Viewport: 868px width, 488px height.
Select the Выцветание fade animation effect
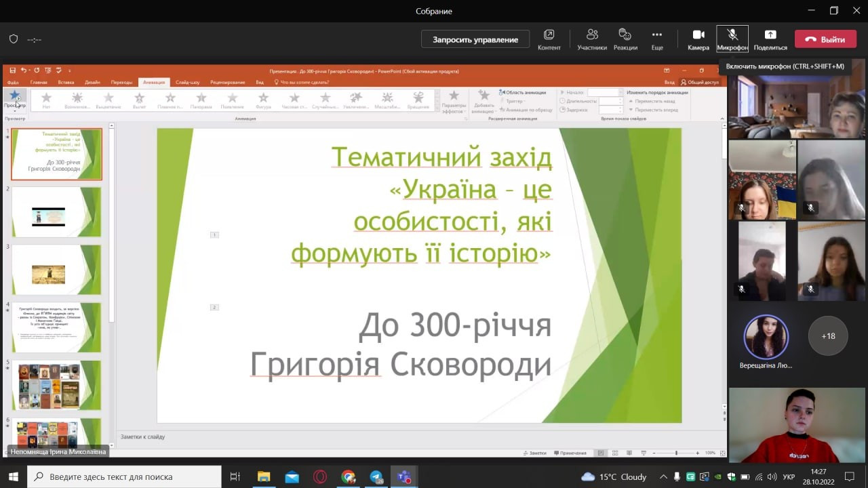click(108, 100)
